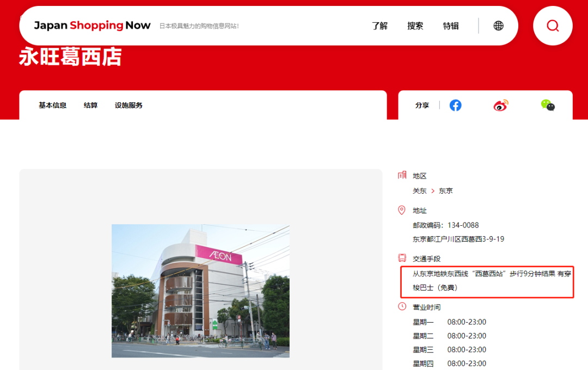Click the round search magnifier button
Image resolution: width=588 pixels, height=370 pixels.
tap(553, 26)
